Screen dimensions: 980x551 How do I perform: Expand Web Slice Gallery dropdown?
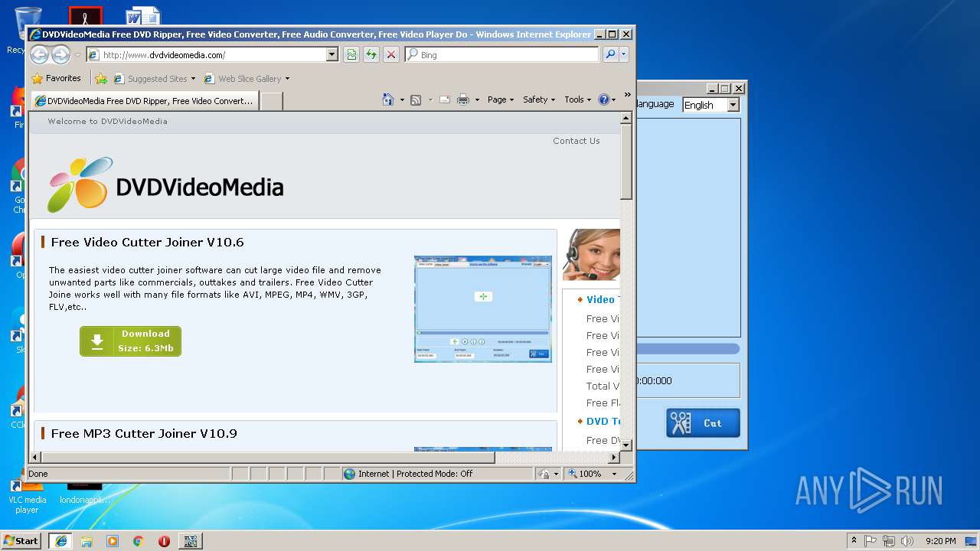287,78
